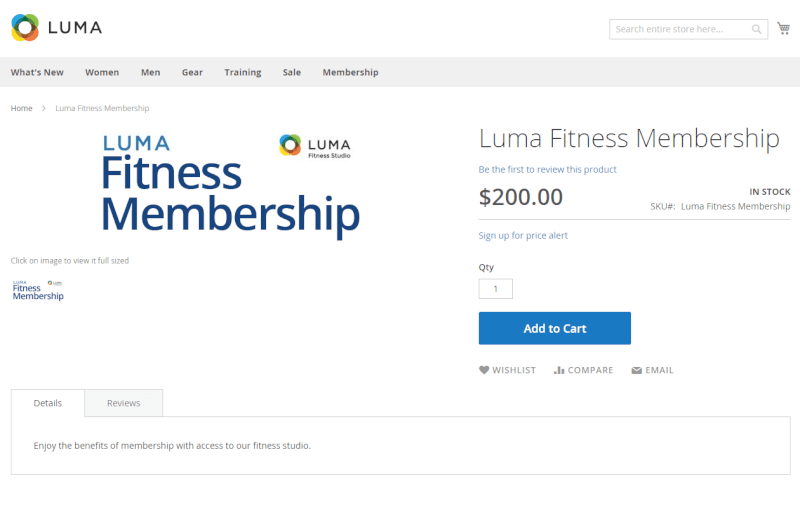Select the Details tab

tap(48, 403)
